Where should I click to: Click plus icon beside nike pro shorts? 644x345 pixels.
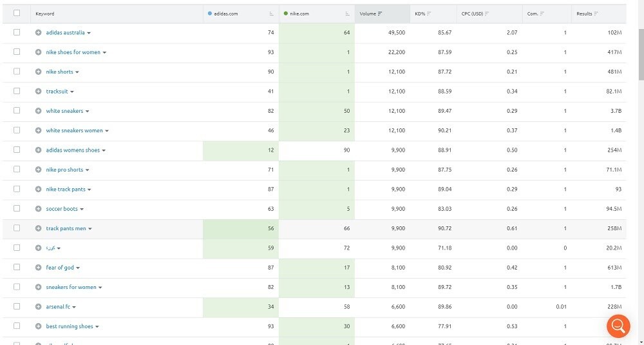[38, 170]
